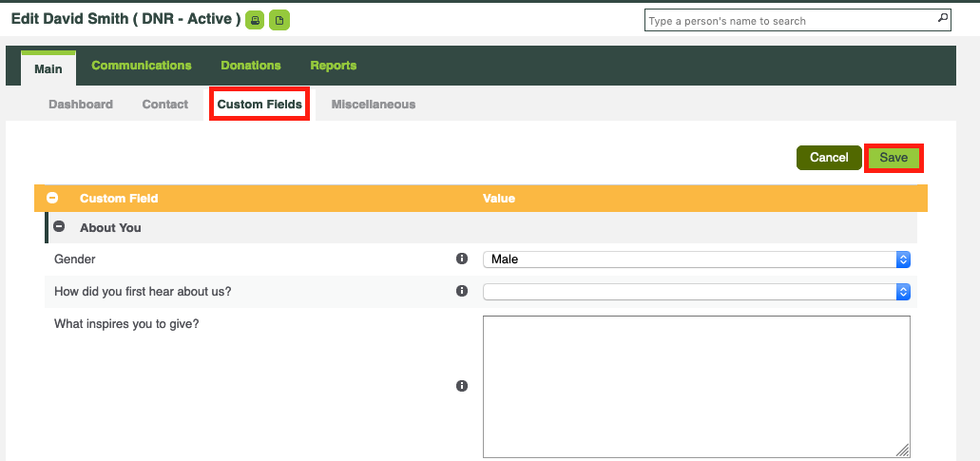
Task: Go to the Dashboard subtab
Action: click(81, 105)
